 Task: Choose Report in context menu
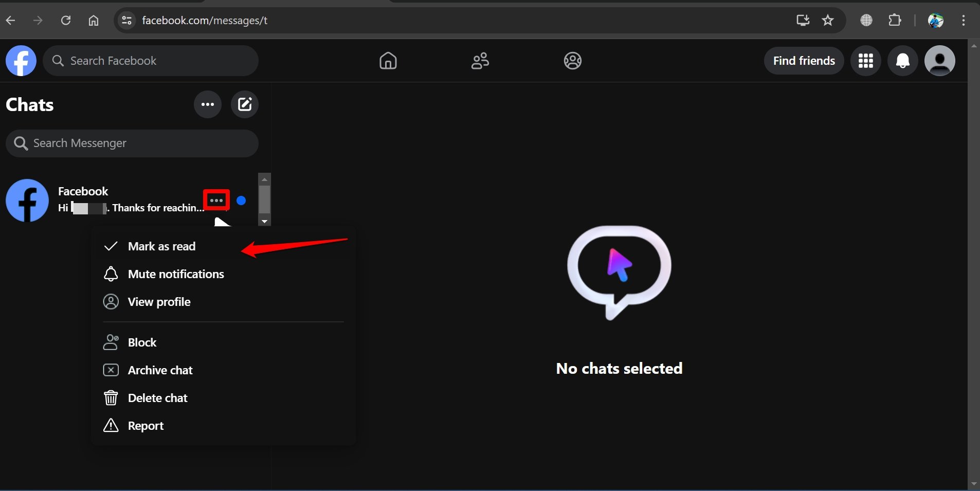pyautogui.click(x=223, y=426)
